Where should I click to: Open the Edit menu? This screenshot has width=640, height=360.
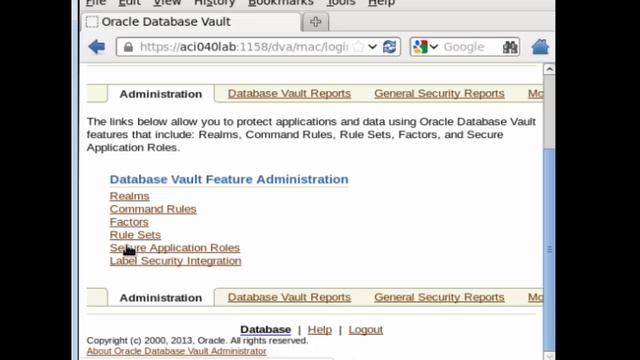tap(129, 3)
